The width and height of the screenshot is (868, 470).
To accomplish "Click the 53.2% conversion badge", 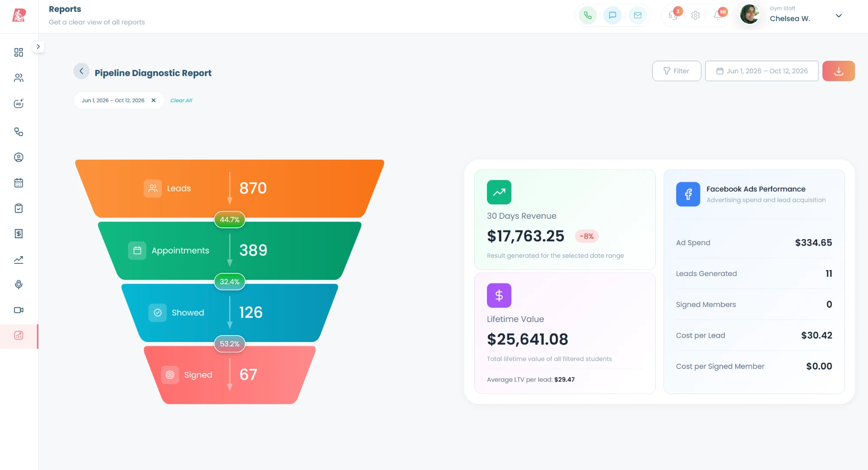I will tap(230, 344).
